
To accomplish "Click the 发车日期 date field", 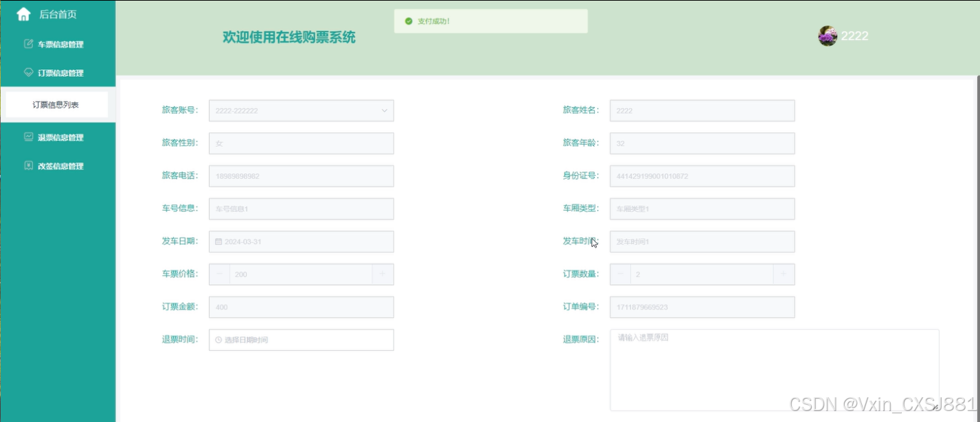I will 301,242.
